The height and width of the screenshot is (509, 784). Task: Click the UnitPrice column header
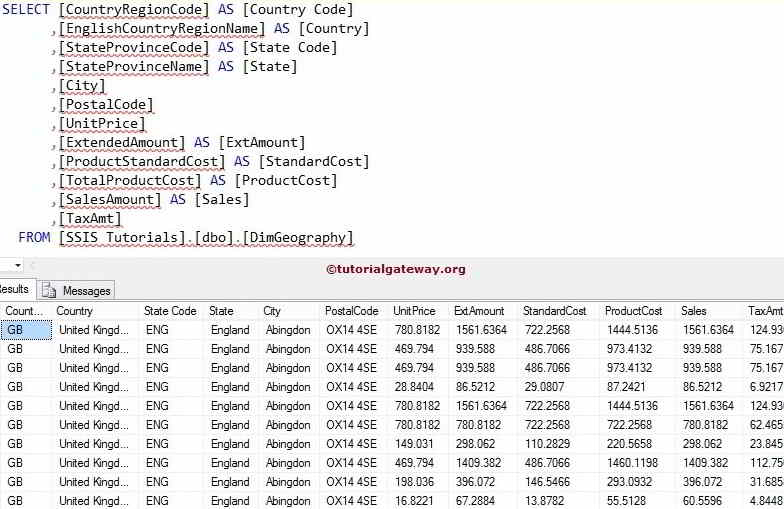click(414, 311)
